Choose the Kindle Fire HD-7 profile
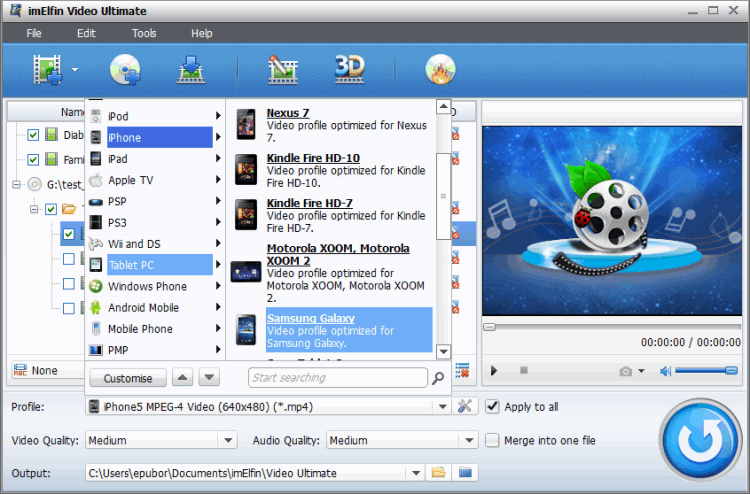 (309, 203)
